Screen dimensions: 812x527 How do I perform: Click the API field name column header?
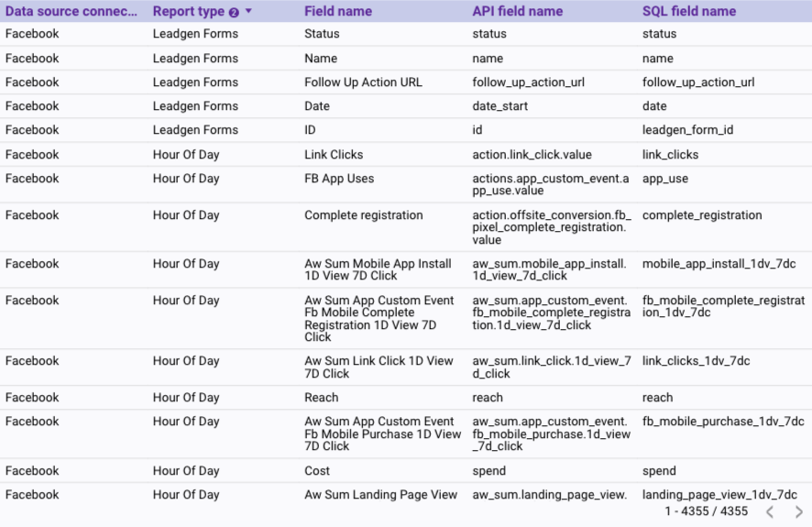517,11
